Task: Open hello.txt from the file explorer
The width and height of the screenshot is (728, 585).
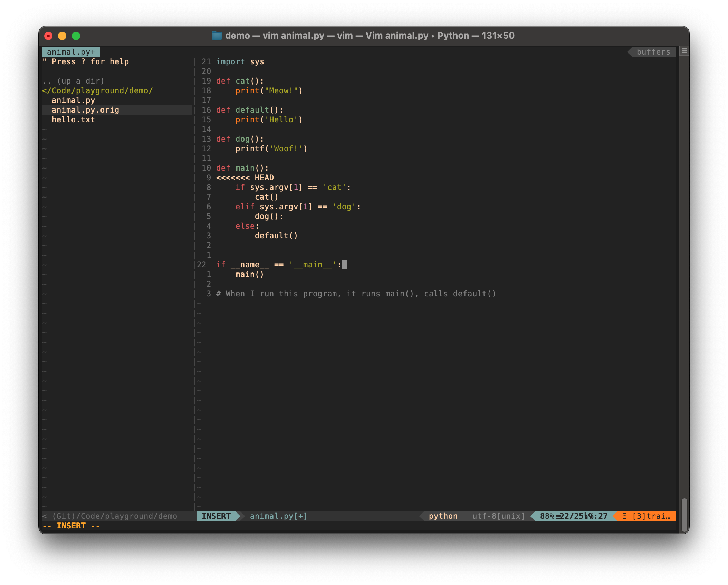Action: tap(73, 119)
